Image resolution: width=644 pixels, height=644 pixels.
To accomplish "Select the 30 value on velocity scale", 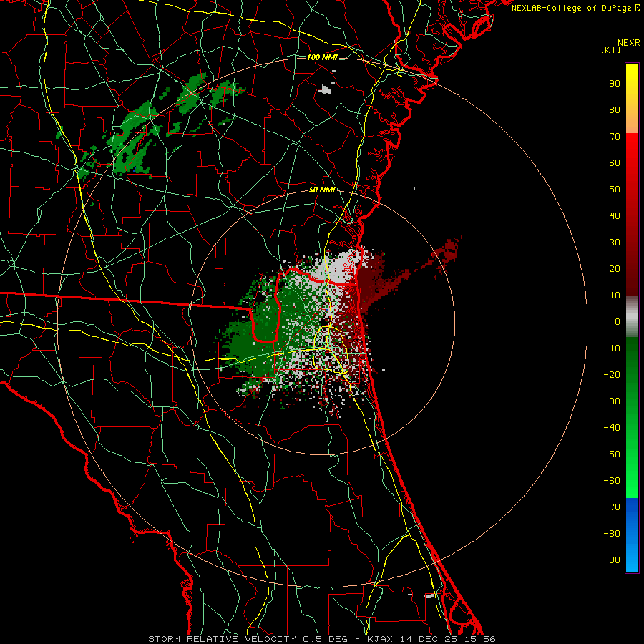I will pyautogui.click(x=615, y=243).
